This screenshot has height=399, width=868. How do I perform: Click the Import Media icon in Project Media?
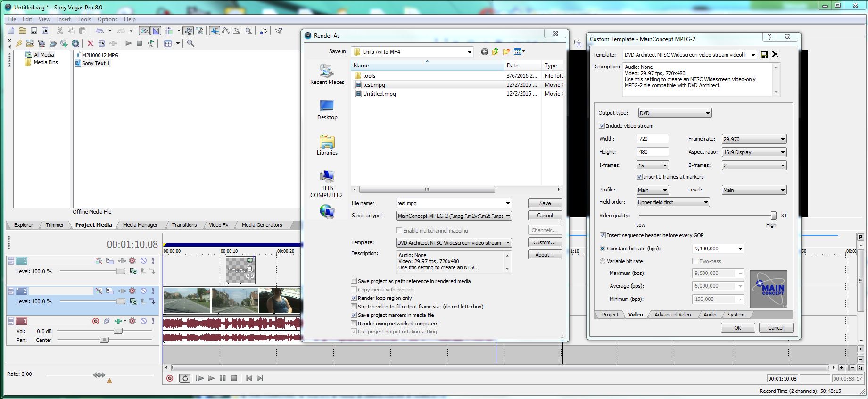[x=30, y=43]
